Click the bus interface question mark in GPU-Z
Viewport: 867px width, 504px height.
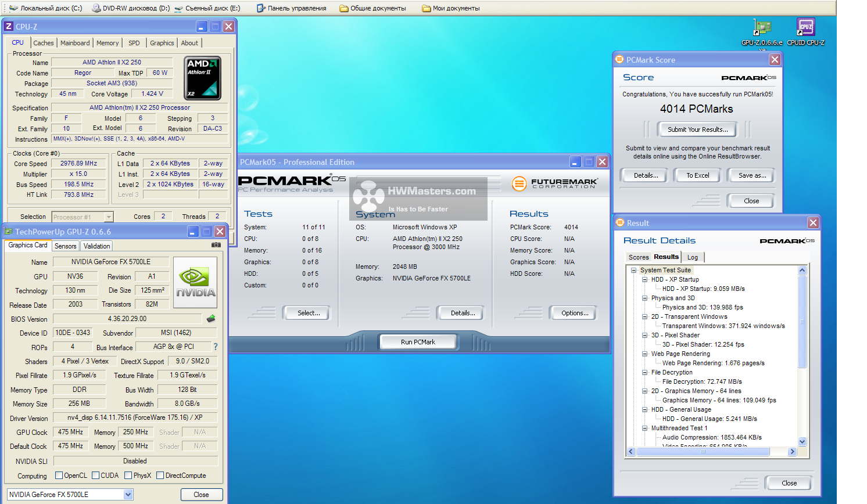coord(216,347)
